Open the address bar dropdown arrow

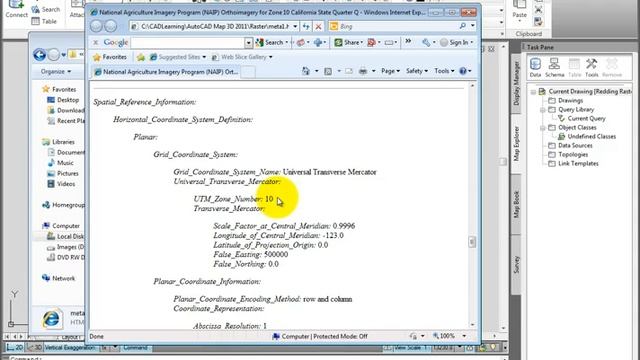(295, 26)
